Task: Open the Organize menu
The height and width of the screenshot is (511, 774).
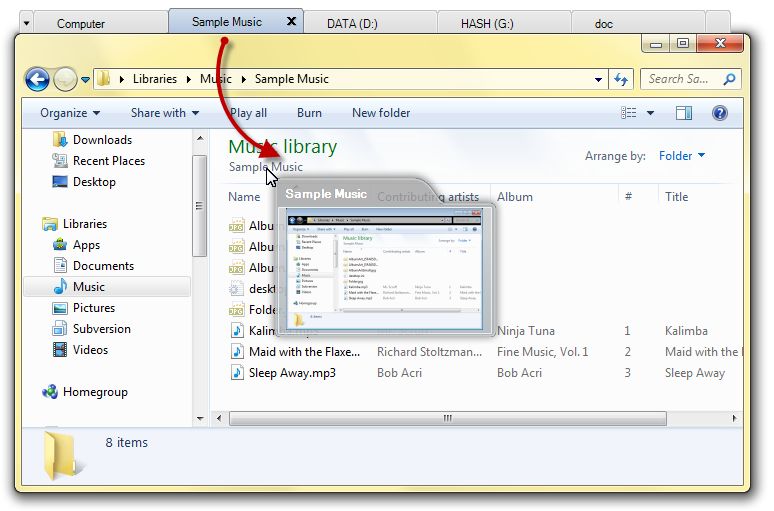Action: [70, 113]
